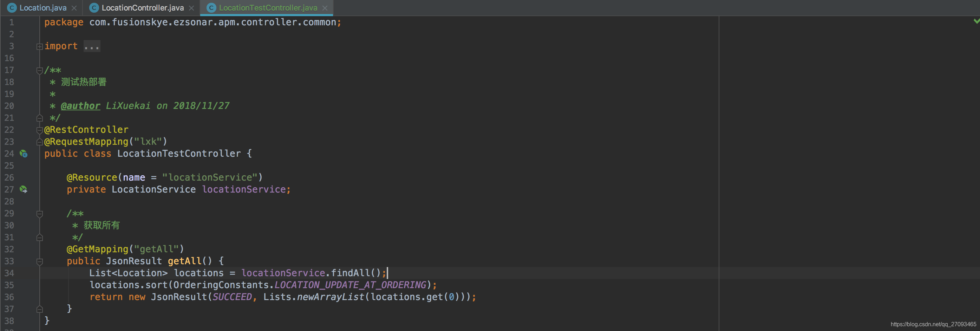Click the newArrayList method call
The height and width of the screenshot is (331, 980).
click(331, 297)
